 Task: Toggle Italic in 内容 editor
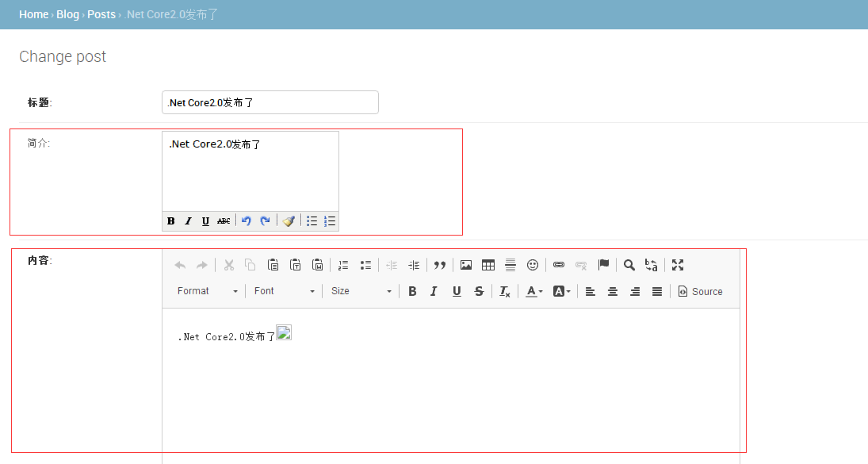(x=434, y=291)
